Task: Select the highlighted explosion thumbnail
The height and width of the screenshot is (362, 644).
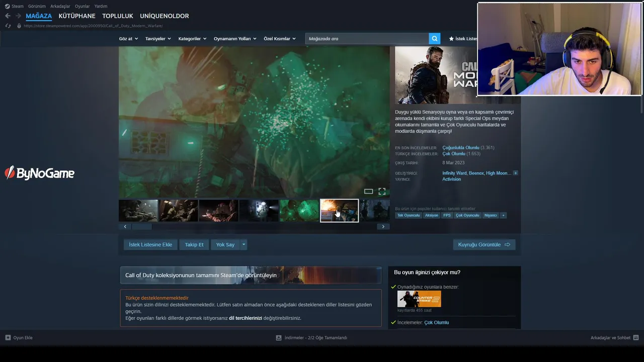Action: click(x=340, y=211)
